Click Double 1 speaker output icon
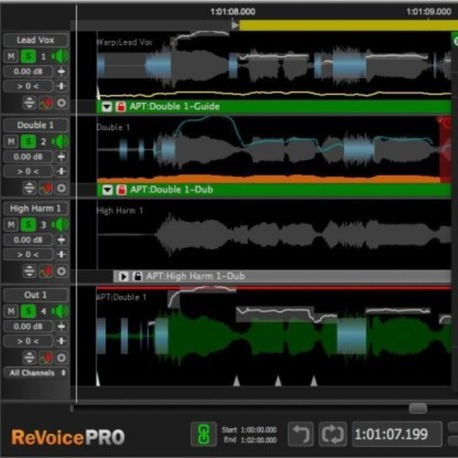The width and height of the screenshot is (458, 458). 61,142
